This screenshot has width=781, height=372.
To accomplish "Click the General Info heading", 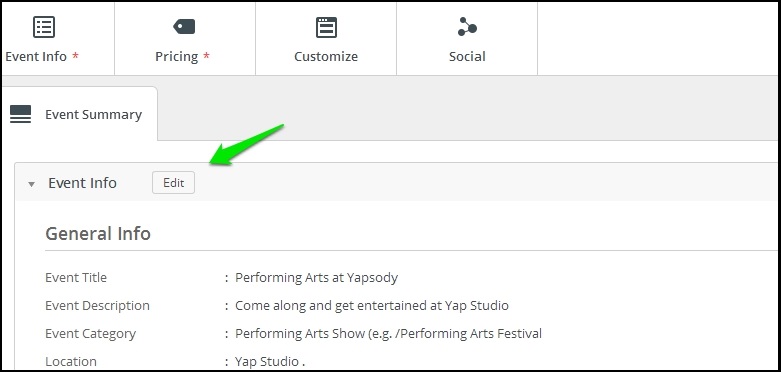I will tap(98, 233).
